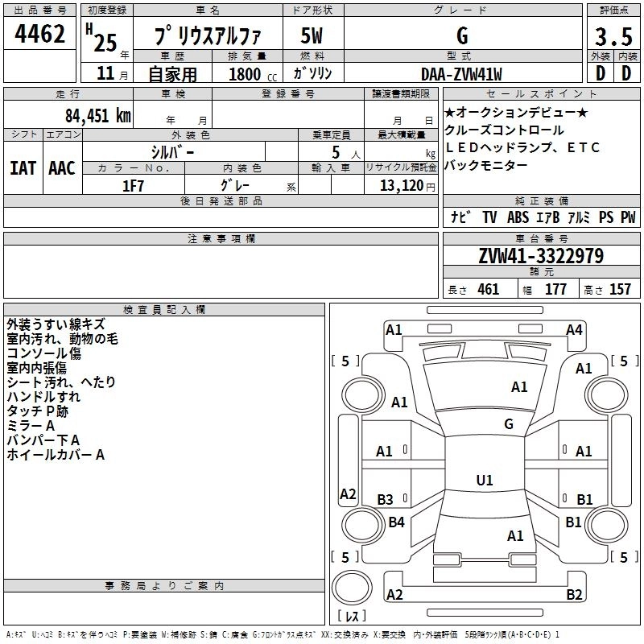Image resolution: width=644 pixels, height=644 pixels.
Task: Click the 自家用 vehicle history cell
Action: point(171,73)
